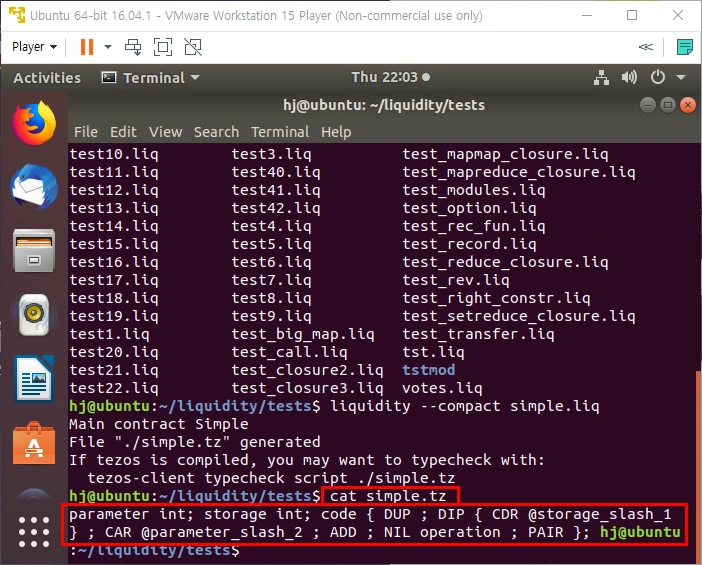Open Rhythmbox speaker icon in the dock

coord(34,315)
